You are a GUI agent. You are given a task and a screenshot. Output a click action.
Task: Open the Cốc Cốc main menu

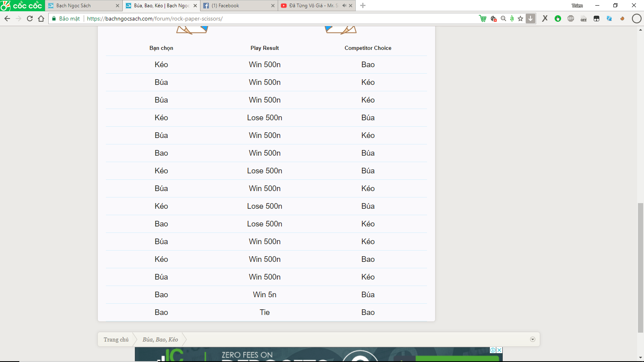22,6
